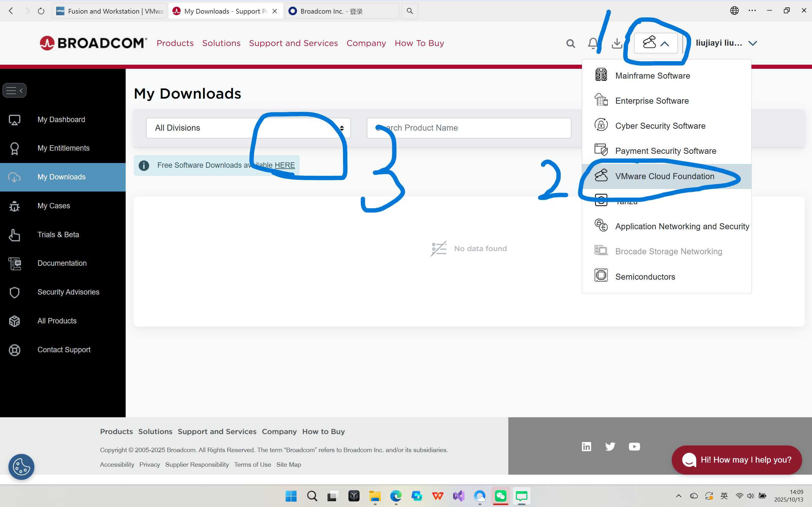Screen dimensions: 812x507
Task: Open WeChat from the taskbar
Action: point(500,496)
